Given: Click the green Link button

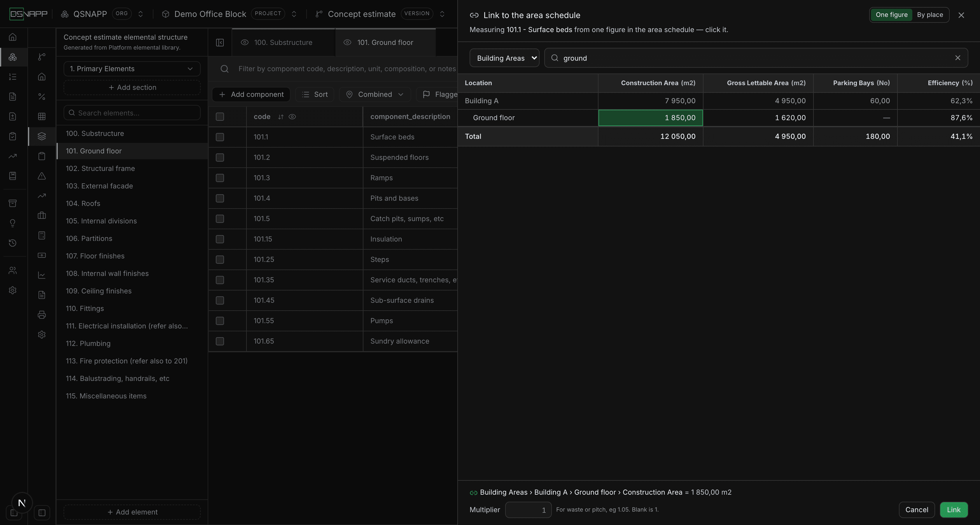Looking at the screenshot, I should coord(953,510).
